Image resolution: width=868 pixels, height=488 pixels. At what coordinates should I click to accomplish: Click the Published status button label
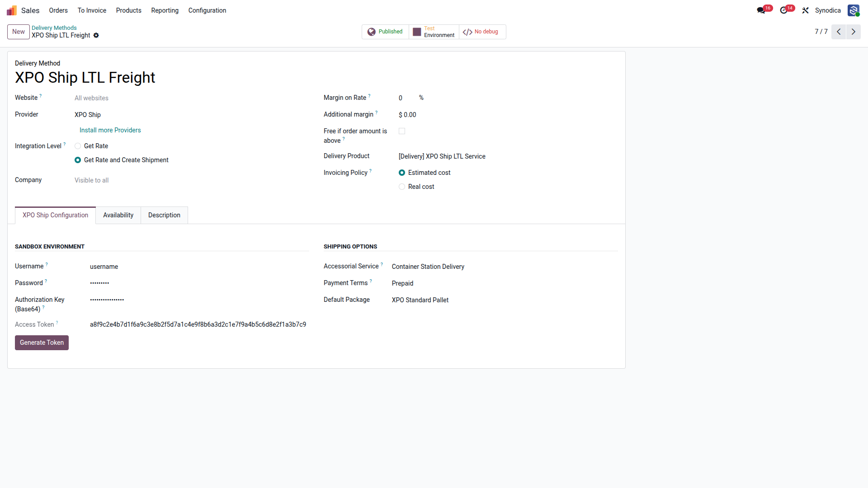tap(390, 32)
